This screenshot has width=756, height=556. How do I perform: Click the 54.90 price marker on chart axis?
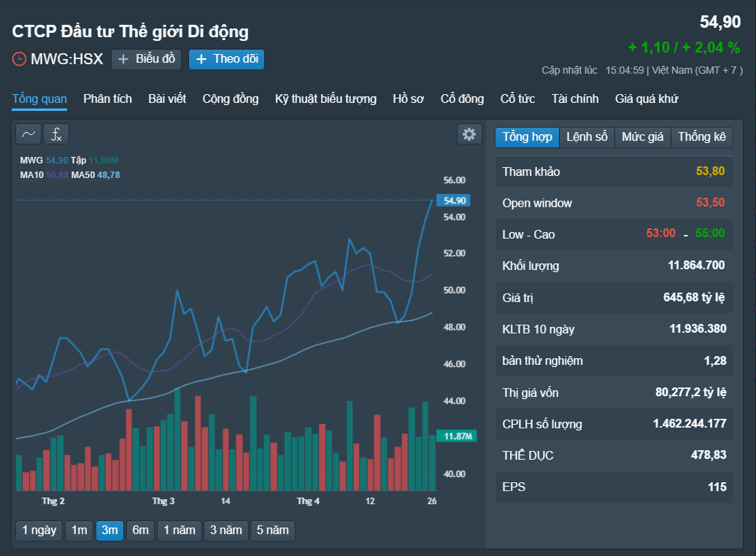[x=453, y=201]
